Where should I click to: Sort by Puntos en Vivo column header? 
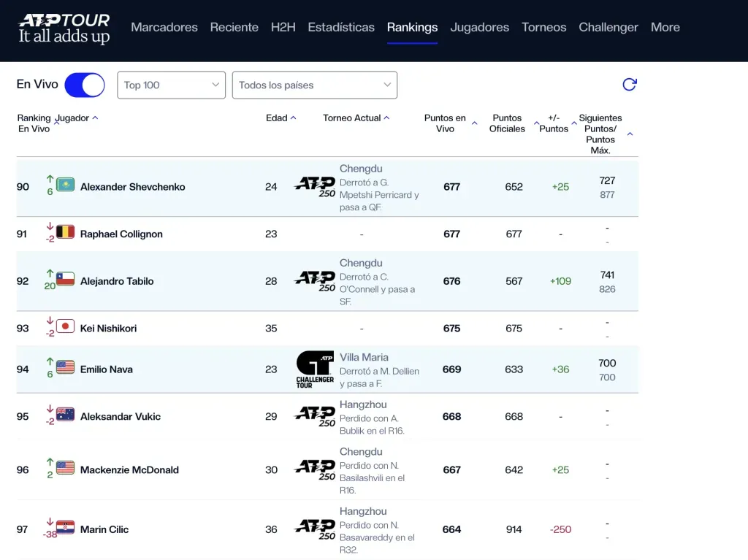pos(445,123)
